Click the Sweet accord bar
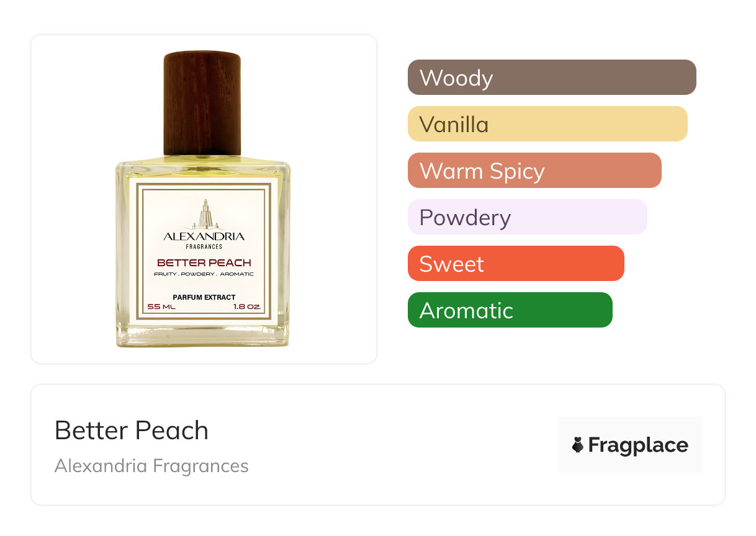The height and width of the screenshot is (536, 756). [x=516, y=264]
